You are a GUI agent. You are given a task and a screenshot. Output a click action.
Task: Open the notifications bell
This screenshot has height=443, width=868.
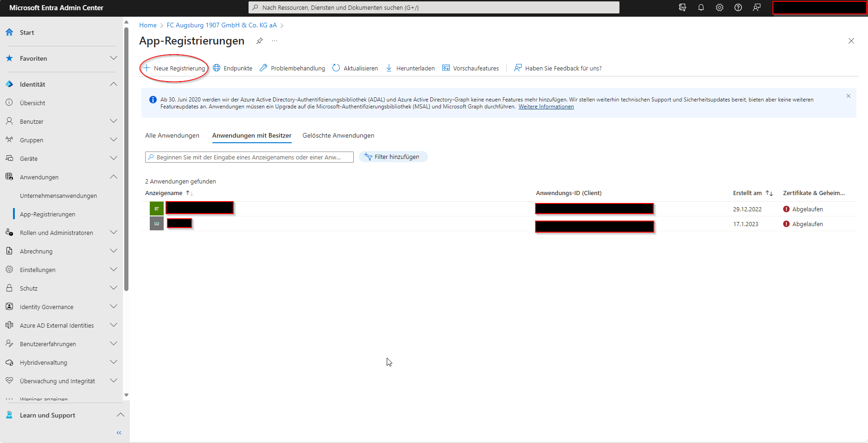(701, 7)
